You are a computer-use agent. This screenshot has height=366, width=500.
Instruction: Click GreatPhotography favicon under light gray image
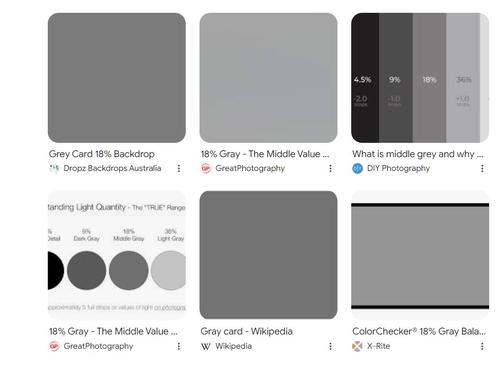point(206,168)
